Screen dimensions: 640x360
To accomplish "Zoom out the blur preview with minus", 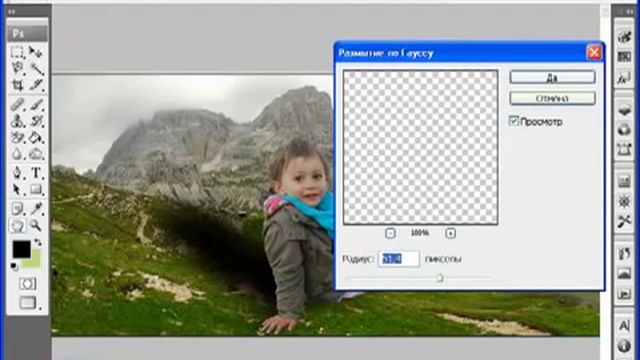I will (390, 233).
